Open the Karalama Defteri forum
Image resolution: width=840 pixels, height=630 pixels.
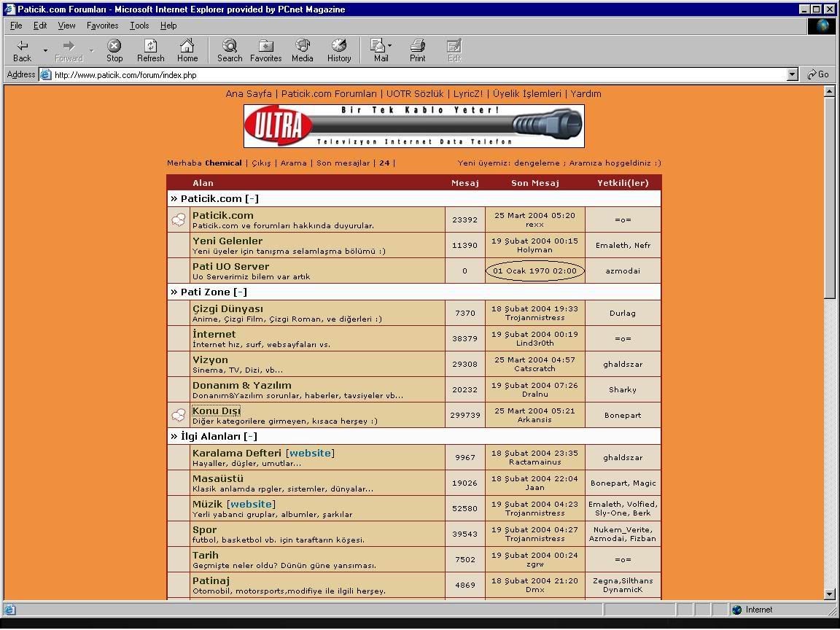tap(237, 454)
